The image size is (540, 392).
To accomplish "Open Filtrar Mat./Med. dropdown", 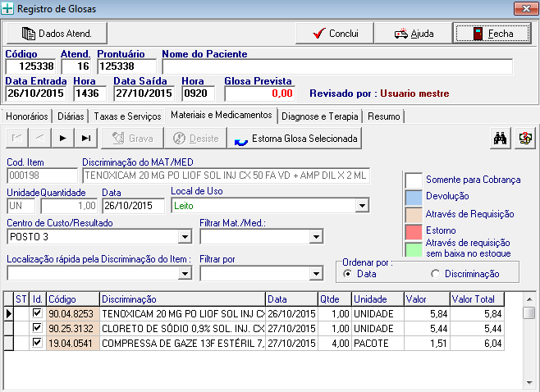I will pos(316,237).
